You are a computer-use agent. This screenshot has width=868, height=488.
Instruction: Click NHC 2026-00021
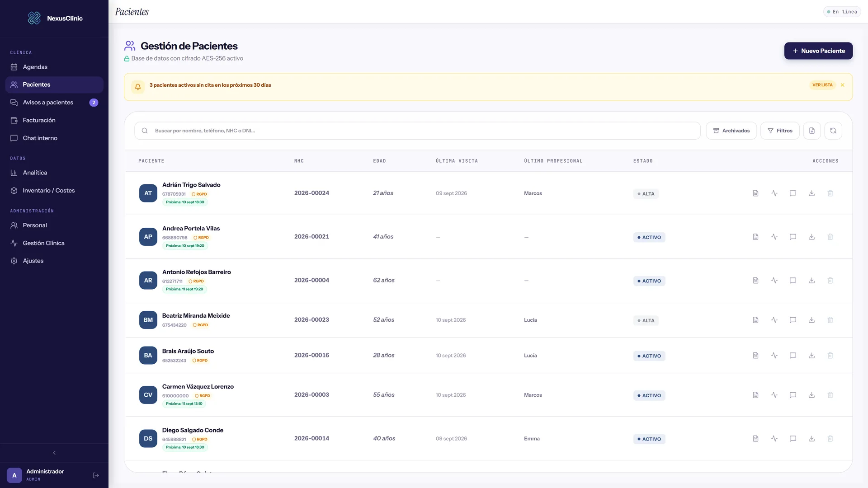[311, 237]
